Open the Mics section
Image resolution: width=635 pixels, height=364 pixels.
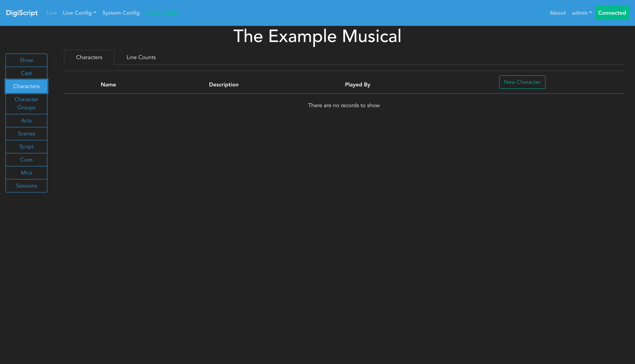(x=26, y=172)
